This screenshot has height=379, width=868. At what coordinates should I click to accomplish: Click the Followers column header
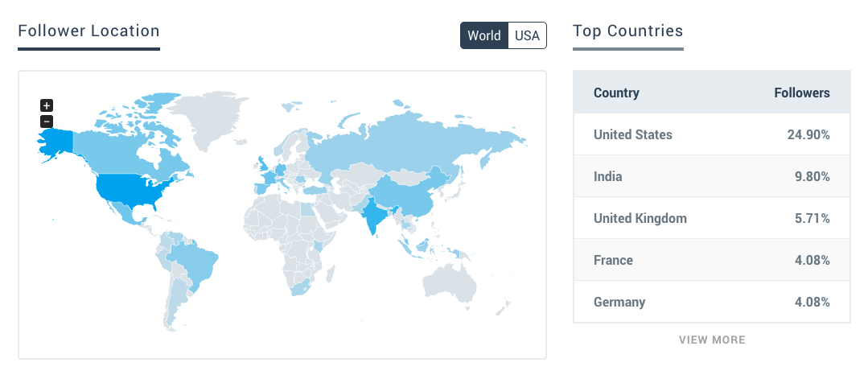click(x=801, y=93)
